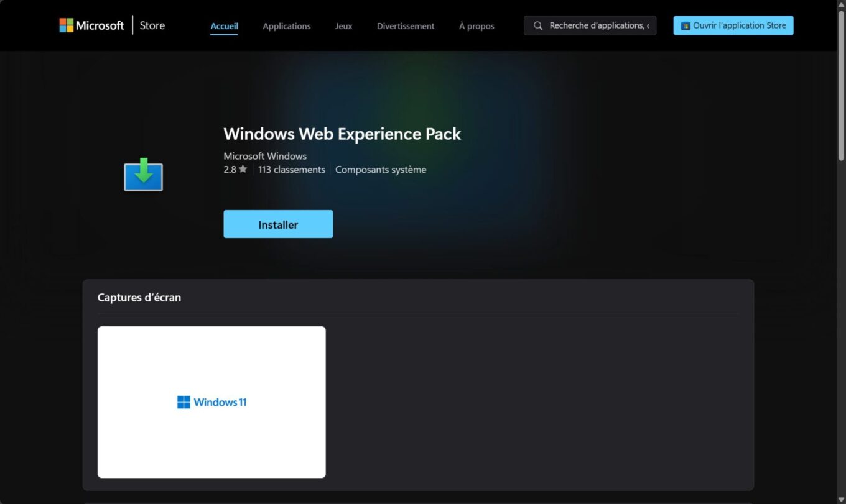The height and width of the screenshot is (504, 846).
Task: Open the Microsoft Windows publisher link
Action: [x=265, y=156]
